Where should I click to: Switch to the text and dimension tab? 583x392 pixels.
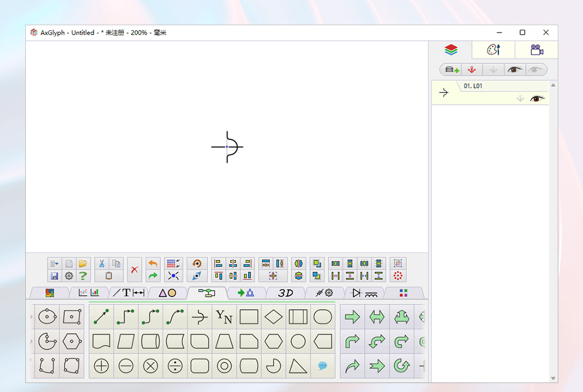[x=128, y=292]
